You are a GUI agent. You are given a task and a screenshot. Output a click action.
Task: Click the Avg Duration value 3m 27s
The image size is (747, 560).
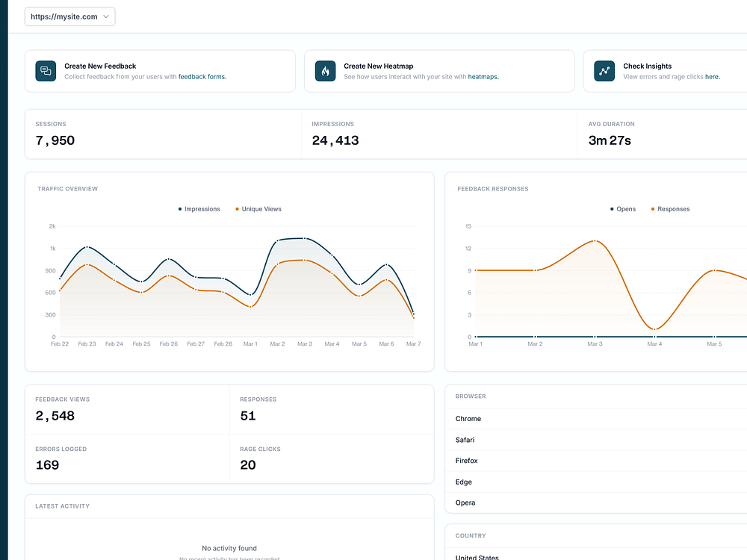pos(610,140)
